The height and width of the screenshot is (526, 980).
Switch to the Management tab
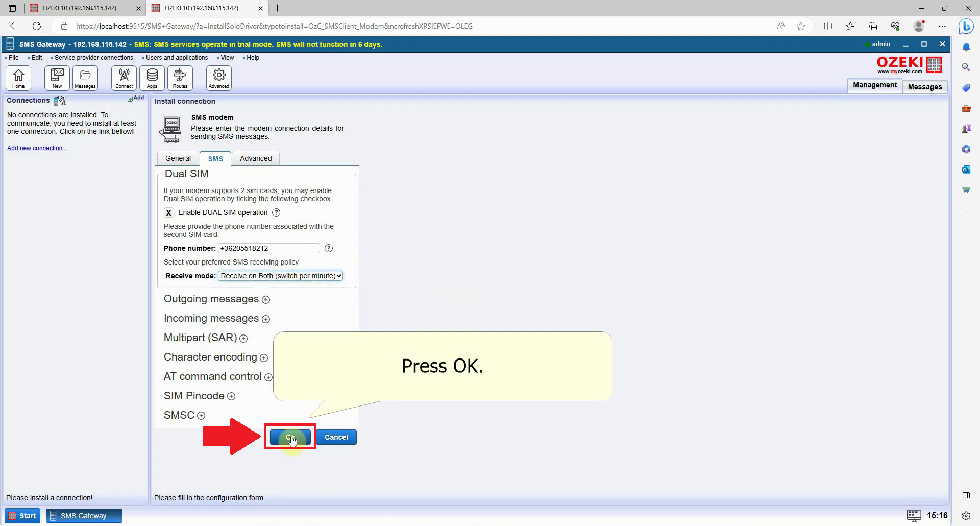(x=874, y=85)
